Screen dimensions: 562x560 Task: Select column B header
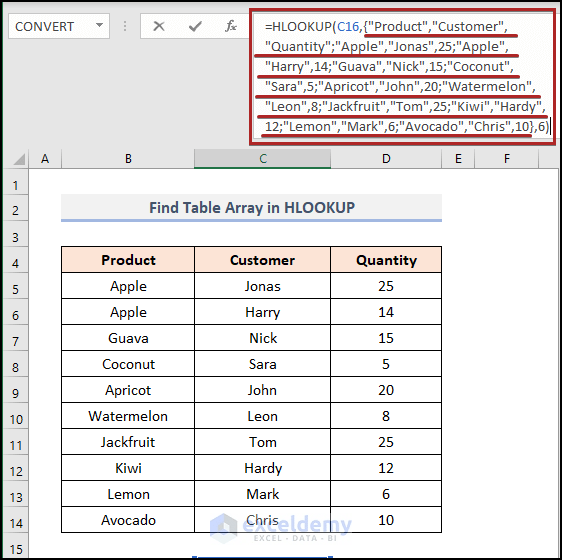click(128, 158)
